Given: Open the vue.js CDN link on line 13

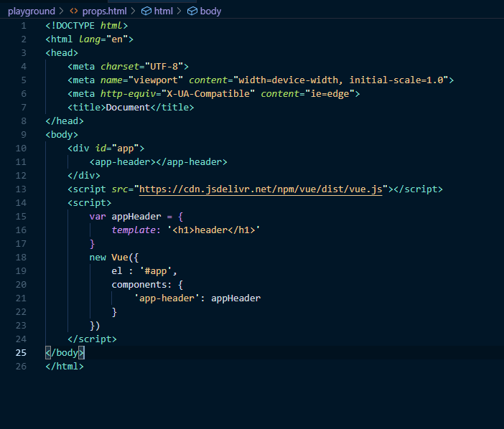Looking at the screenshot, I should click(x=261, y=189).
